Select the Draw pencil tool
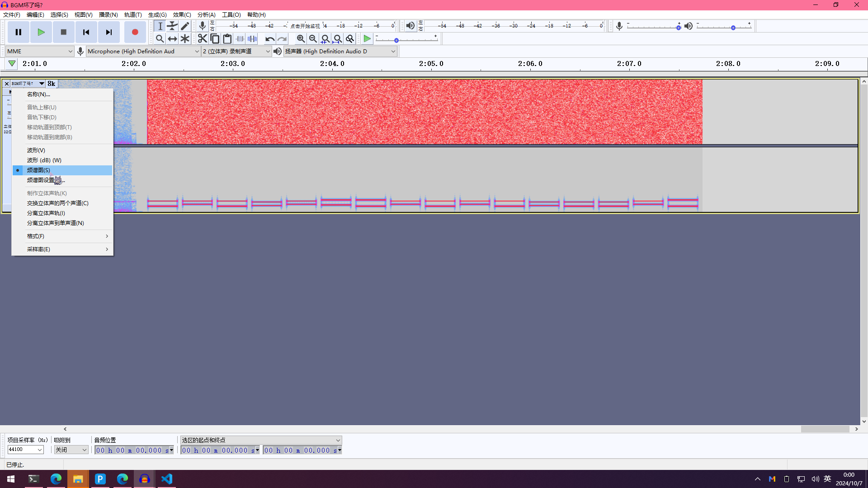Image resolution: width=868 pixels, height=488 pixels. 185,26
